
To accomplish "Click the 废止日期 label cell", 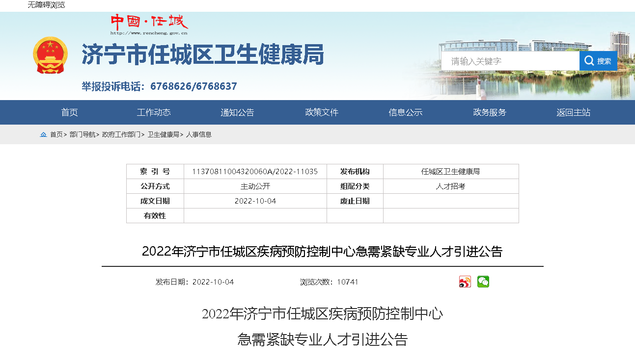I will coord(355,201).
